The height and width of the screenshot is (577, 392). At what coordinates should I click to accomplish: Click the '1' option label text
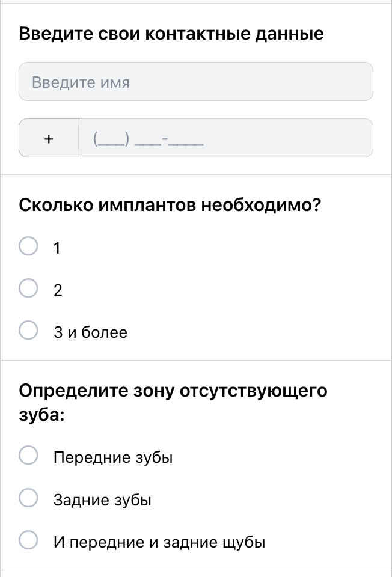point(57,248)
